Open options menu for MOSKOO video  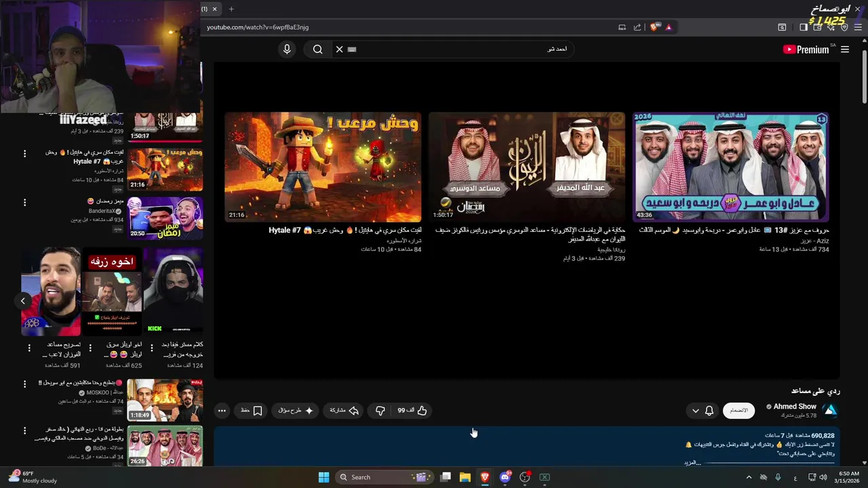tap(24, 384)
